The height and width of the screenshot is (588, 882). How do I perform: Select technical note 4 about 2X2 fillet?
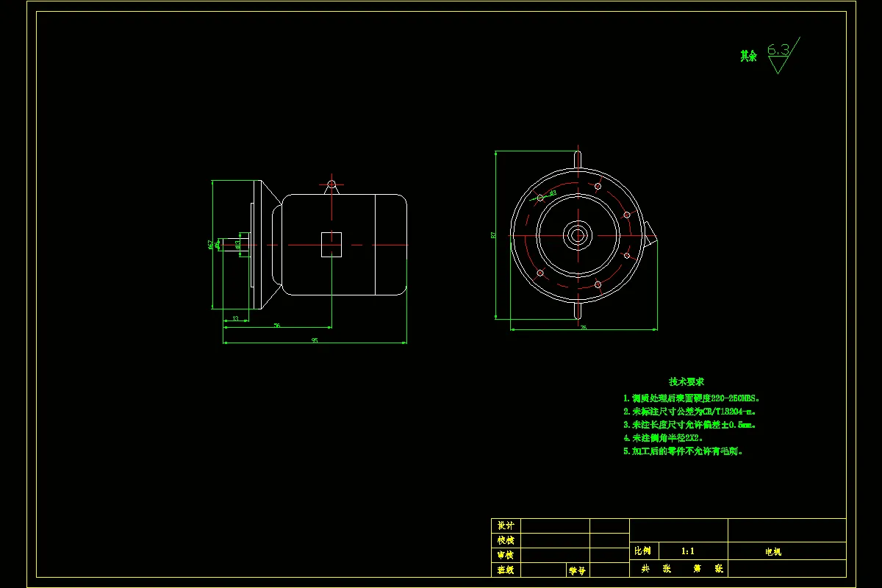click(664, 438)
